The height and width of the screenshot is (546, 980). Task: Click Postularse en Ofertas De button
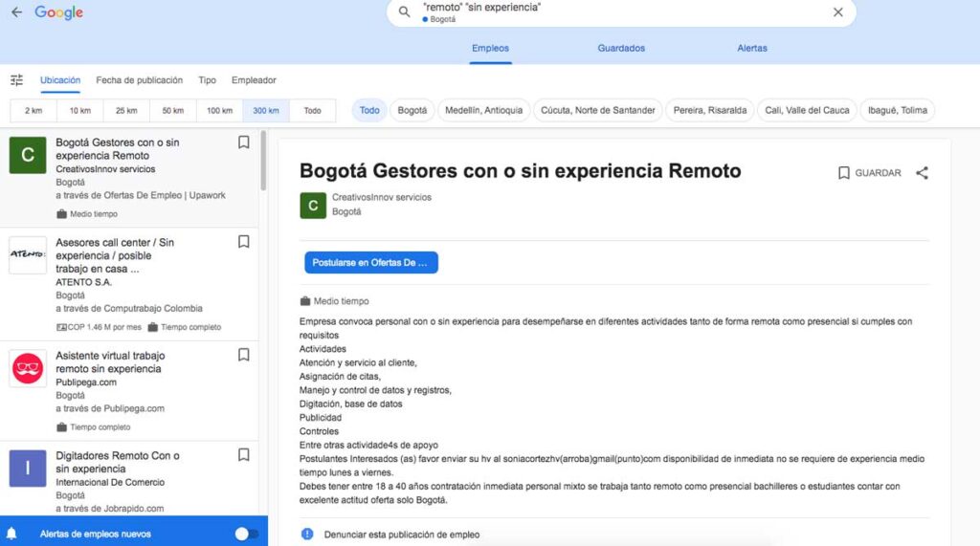(x=371, y=262)
